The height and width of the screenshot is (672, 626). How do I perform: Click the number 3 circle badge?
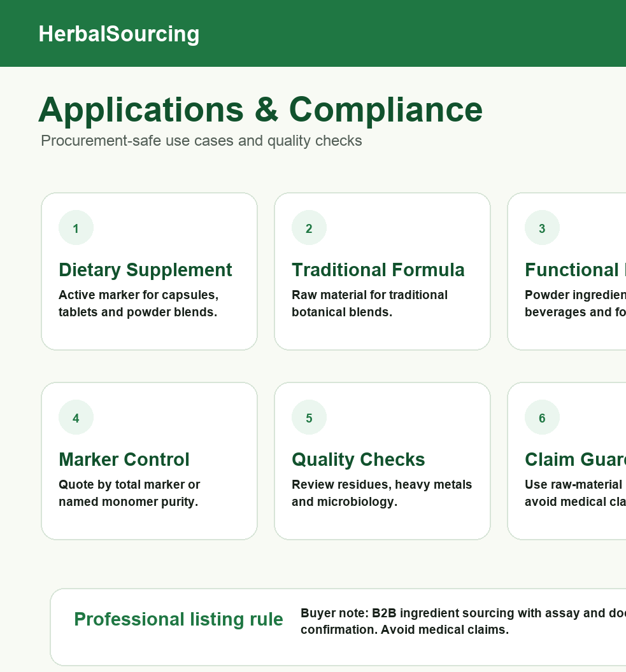tap(542, 228)
